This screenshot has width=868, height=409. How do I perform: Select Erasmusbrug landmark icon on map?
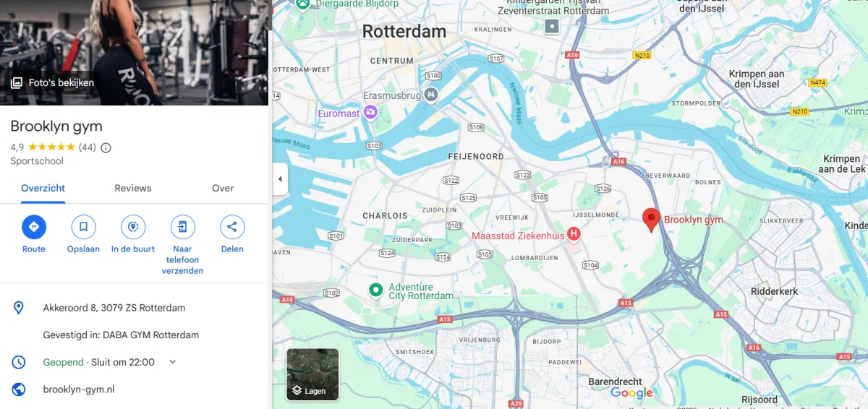[432, 94]
